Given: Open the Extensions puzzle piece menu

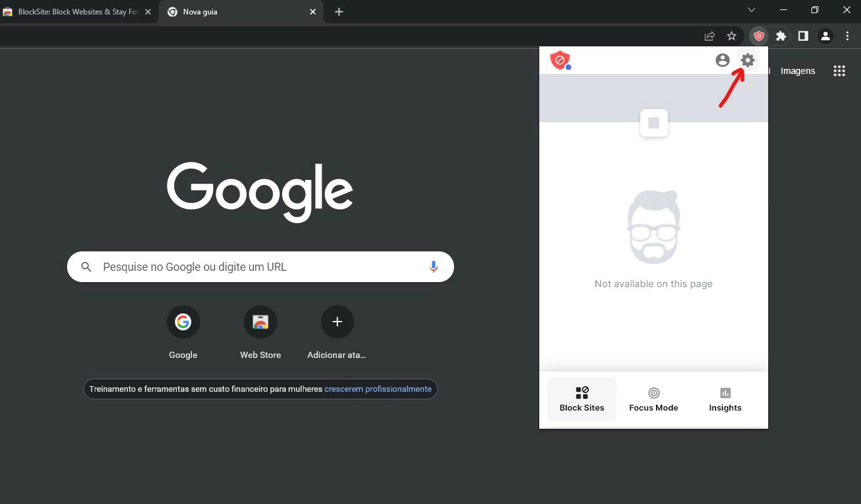Looking at the screenshot, I should tap(781, 36).
